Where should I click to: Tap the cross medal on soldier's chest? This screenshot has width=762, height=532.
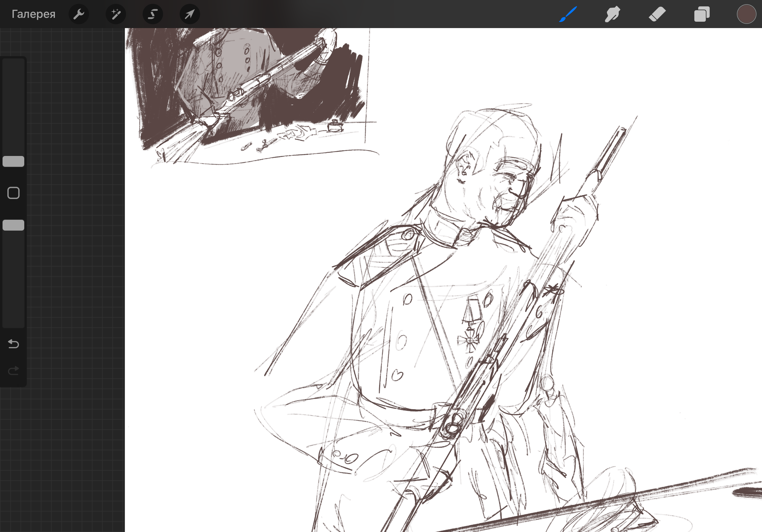[470, 340]
